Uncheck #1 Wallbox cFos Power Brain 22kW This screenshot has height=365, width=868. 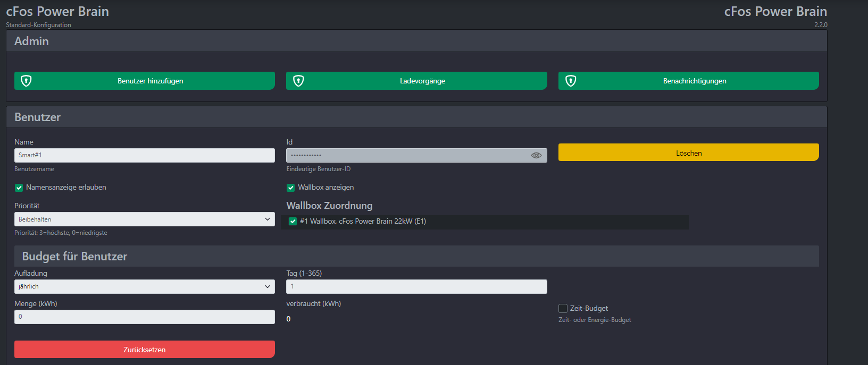click(x=293, y=222)
